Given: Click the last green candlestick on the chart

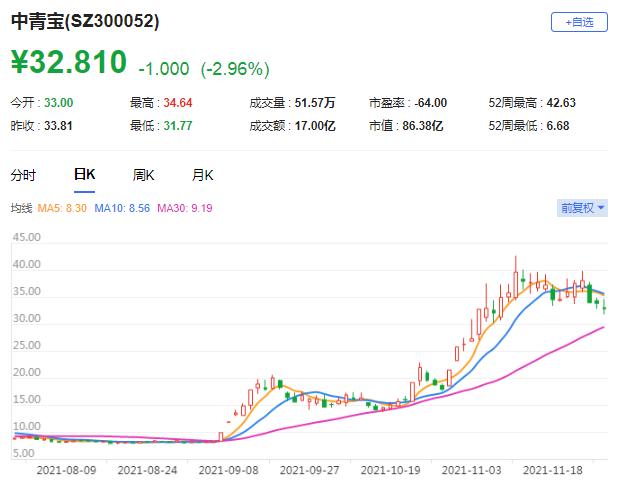Looking at the screenshot, I should [x=604, y=307].
